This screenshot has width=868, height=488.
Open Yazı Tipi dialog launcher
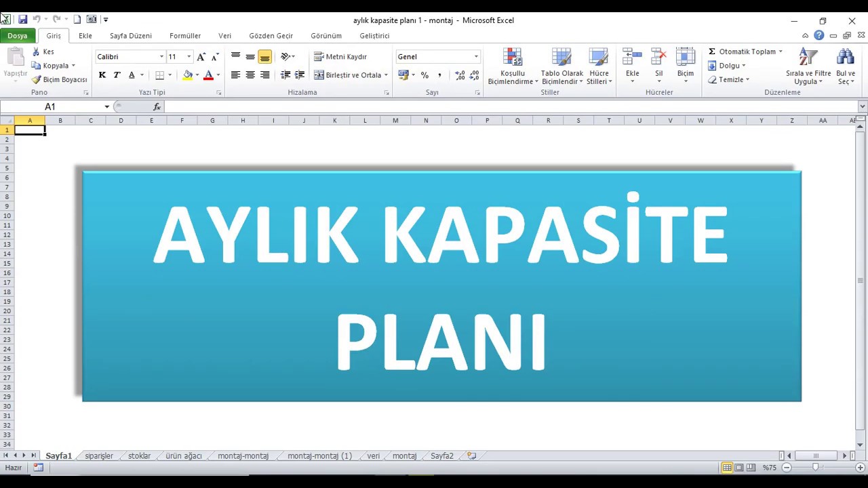218,92
